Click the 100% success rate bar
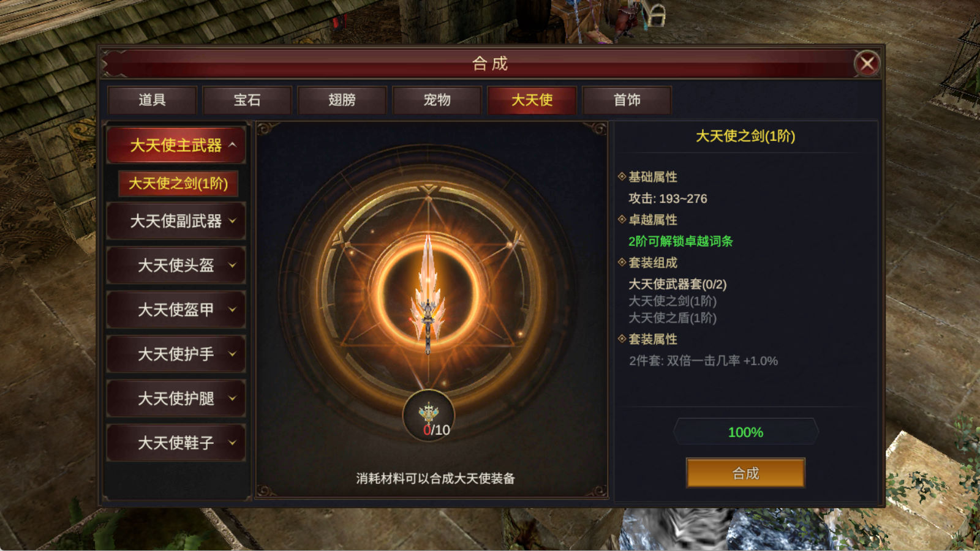Screen dimensions: 980x551 pos(745,432)
